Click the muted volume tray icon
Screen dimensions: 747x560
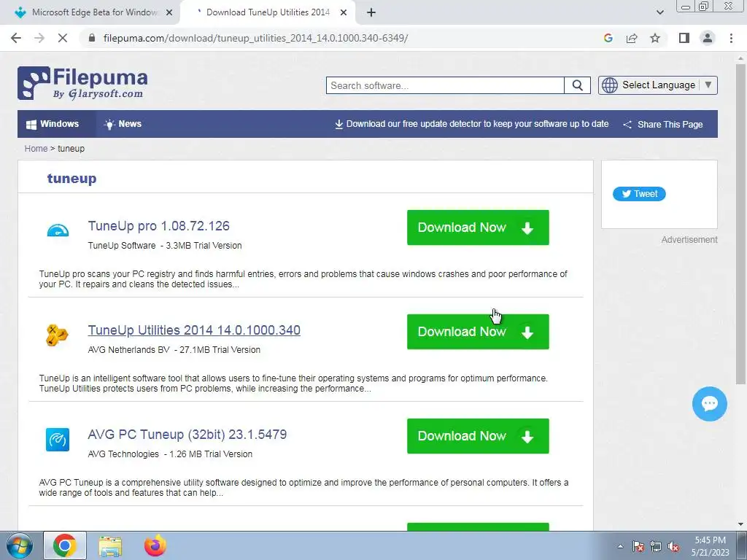click(673, 546)
